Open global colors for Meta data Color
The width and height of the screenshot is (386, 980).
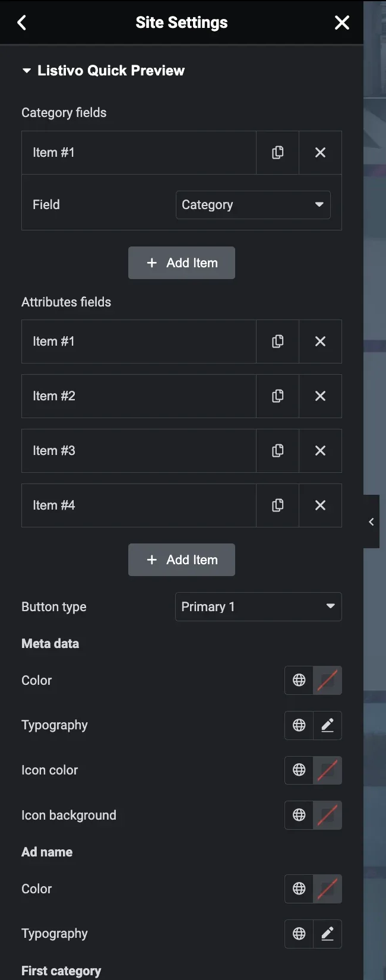[x=299, y=680]
